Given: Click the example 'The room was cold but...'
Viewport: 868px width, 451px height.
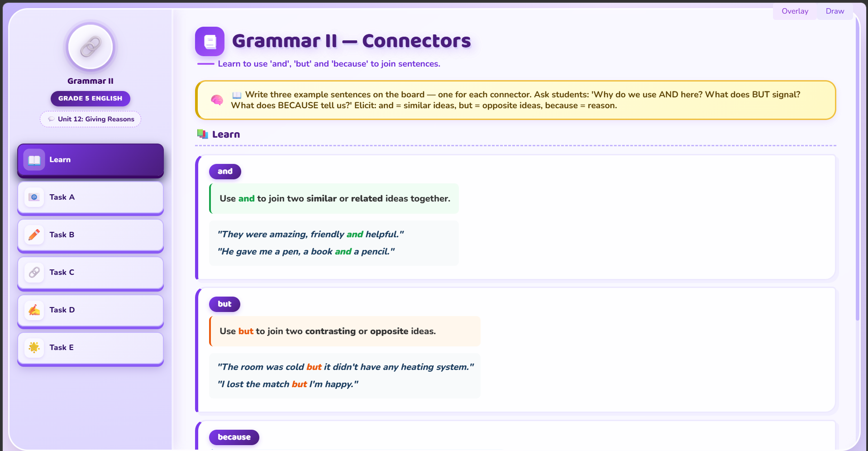Looking at the screenshot, I should [346, 367].
